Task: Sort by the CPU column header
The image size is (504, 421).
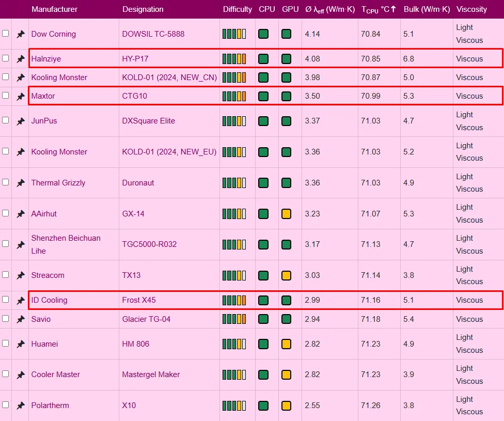Action: tap(267, 9)
